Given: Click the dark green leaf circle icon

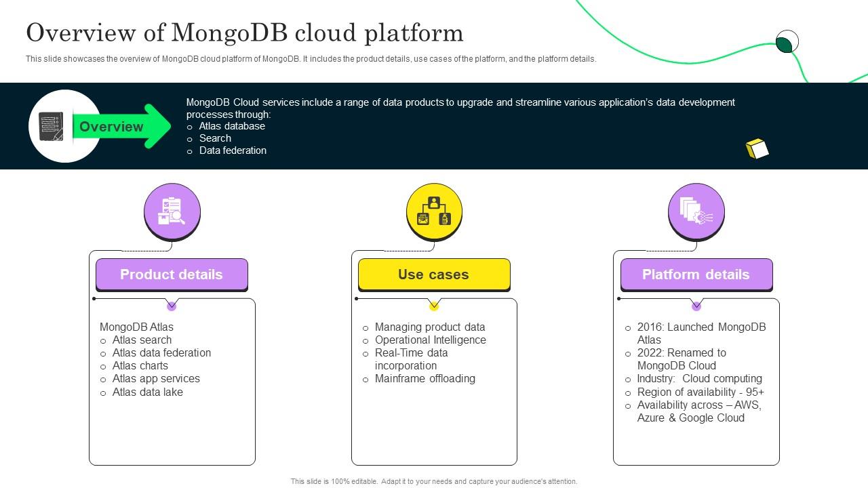Looking at the screenshot, I should [786, 43].
